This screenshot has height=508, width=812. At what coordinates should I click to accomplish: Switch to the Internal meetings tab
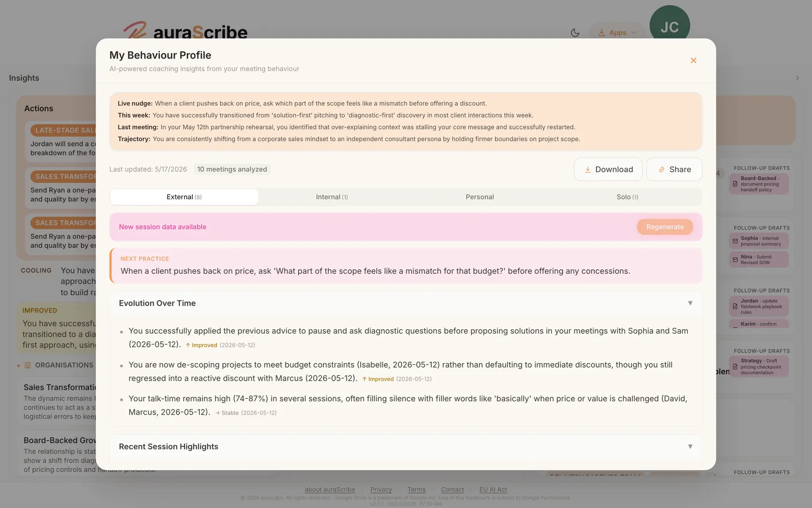click(332, 197)
